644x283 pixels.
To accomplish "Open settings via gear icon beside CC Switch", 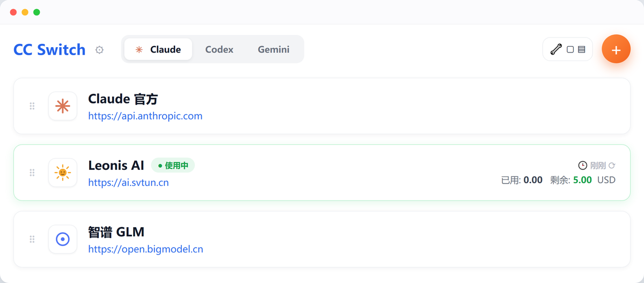I will click(x=99, y=50).
